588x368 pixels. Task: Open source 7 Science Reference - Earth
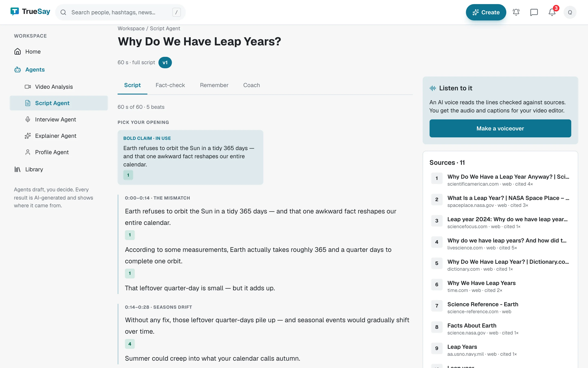click(x=500, y=307)
